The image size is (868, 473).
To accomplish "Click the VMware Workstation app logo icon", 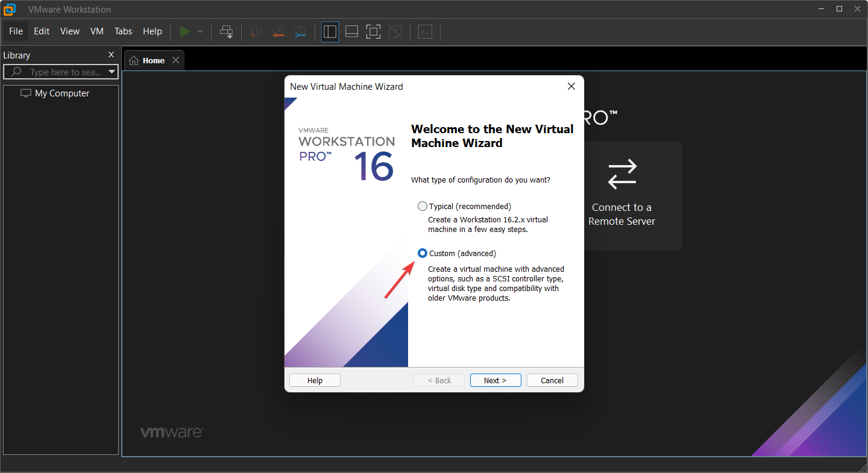I will tap(10, 9).
